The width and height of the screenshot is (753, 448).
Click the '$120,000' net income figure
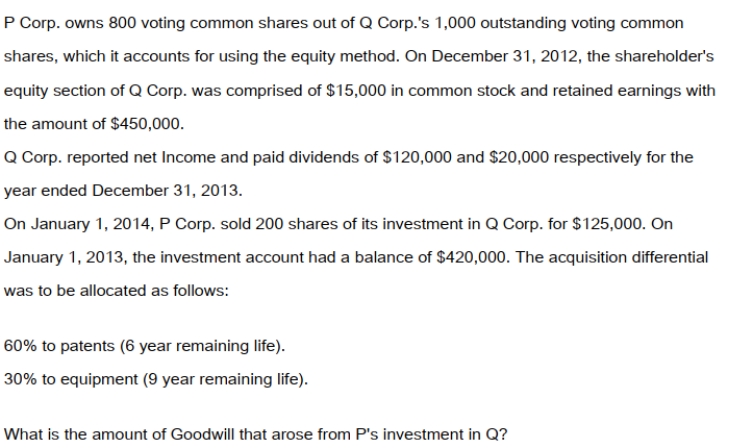click(417, 157)
